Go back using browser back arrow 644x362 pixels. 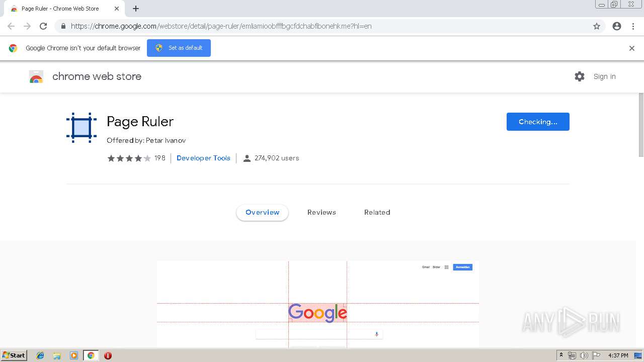point(11,26)
